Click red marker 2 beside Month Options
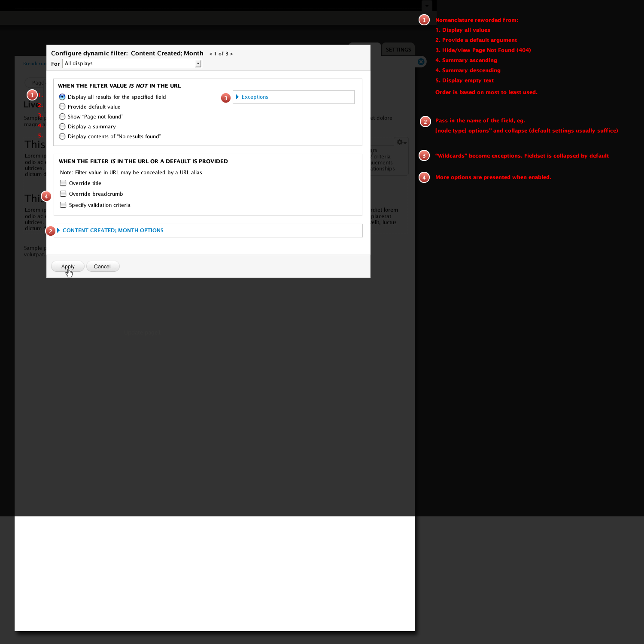The width and height of the screenshot is (644, 644). coord(51,231)
